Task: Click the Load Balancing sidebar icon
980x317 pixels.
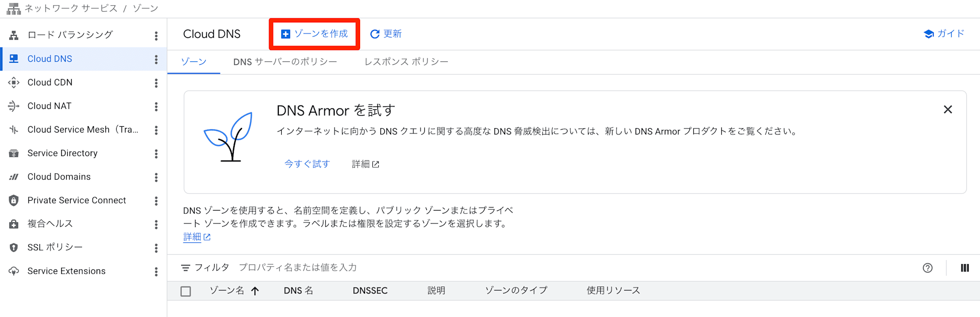Action: tap(14, 35)
